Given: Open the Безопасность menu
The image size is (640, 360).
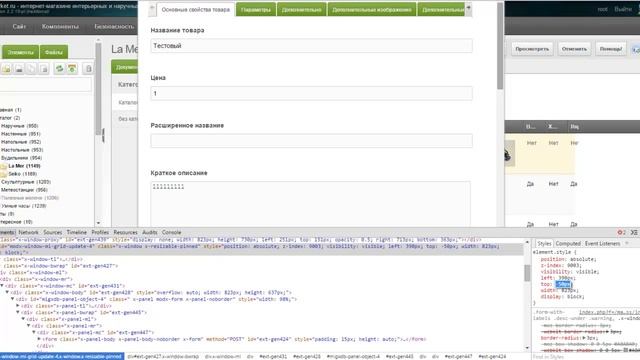Looking at the screenshot, I should (114, 27).
